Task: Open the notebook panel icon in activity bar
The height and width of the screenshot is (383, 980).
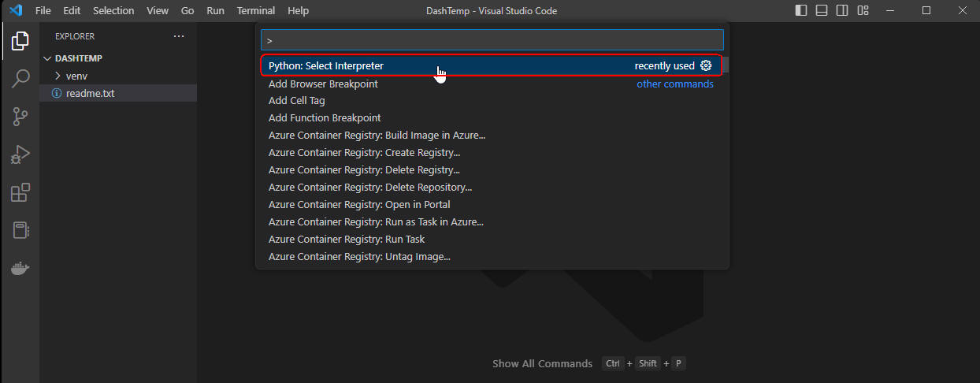Action: tap(20, 230)
